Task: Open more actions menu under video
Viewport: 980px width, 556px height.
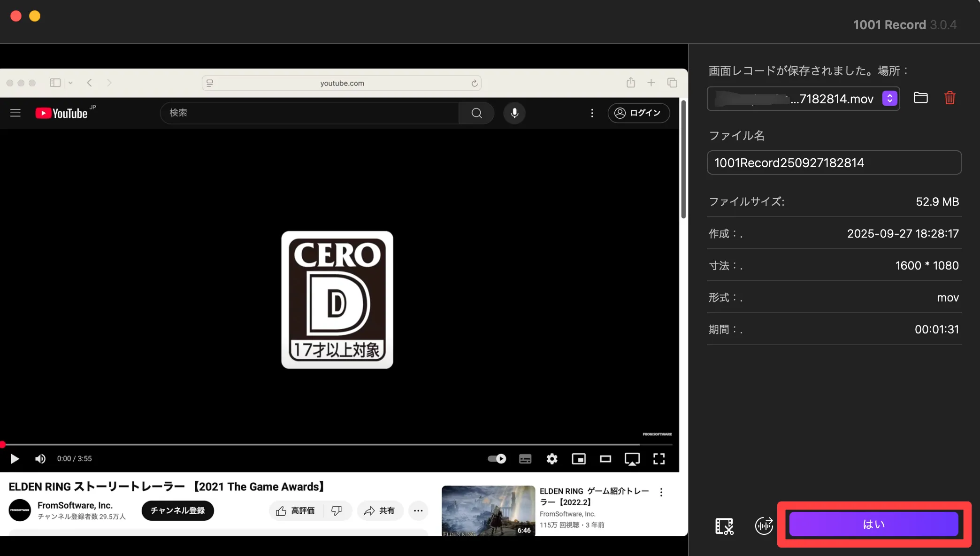Action: tap(418, 510)
